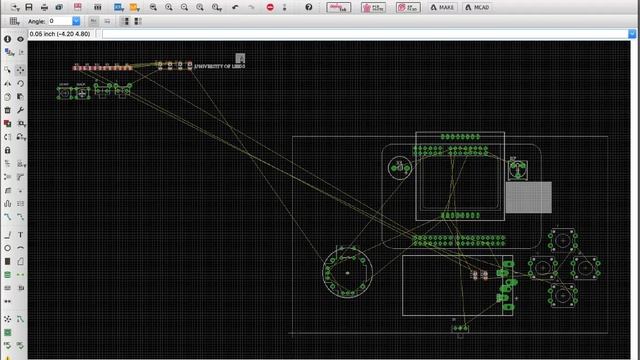The width and height of the screenshot is (640, 360).
Task: Open the Autorouter tool
Action: point(20,319)
